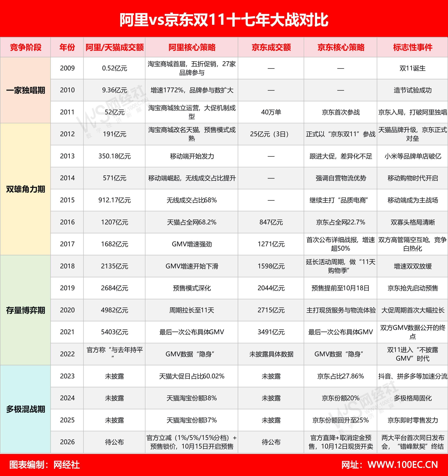Select the 多极格局固化 cell
This screenshot has height=476, width=448.
pyautogui.click(x=413, y=398)
